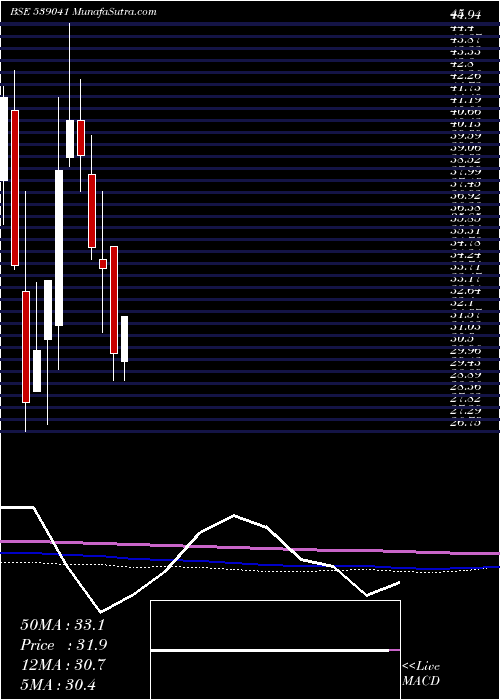Click the BSE 539041 MunafaSutra.com title text

(x=83, y=12)
